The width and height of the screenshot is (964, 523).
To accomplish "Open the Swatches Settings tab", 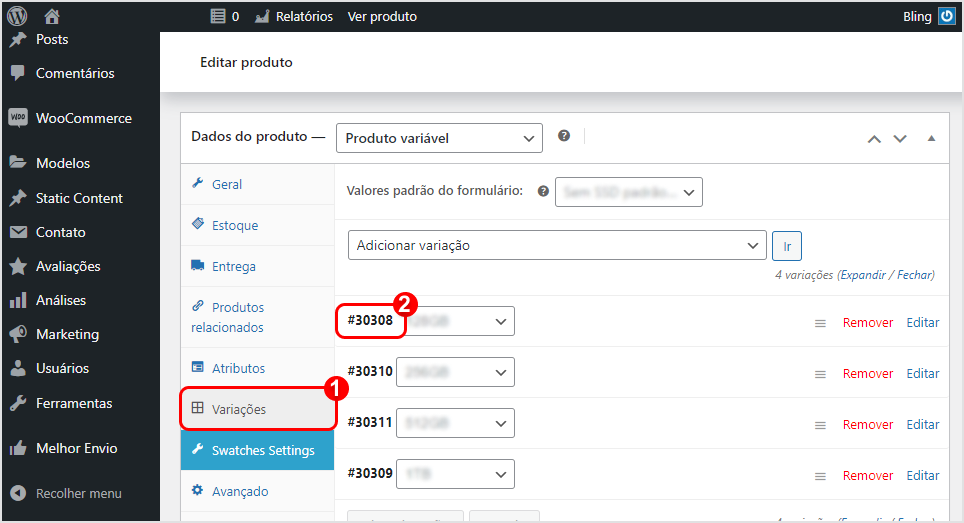I will (x=258, y=450).
